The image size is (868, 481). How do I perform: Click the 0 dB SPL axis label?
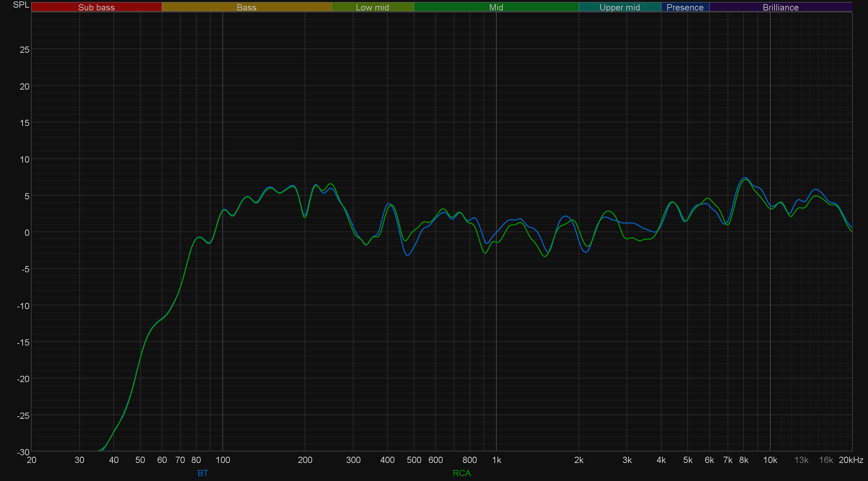coord(27,233)
